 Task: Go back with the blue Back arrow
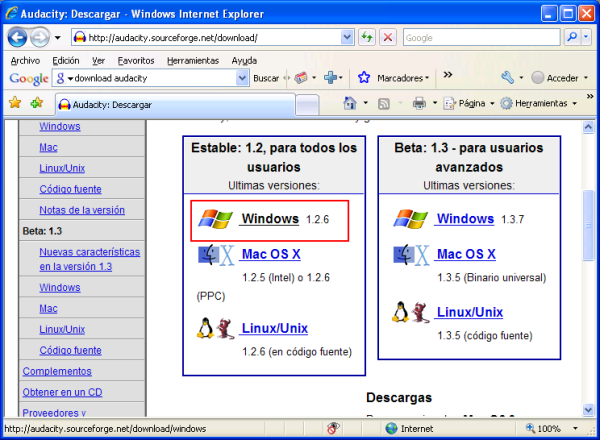(17, 37)
